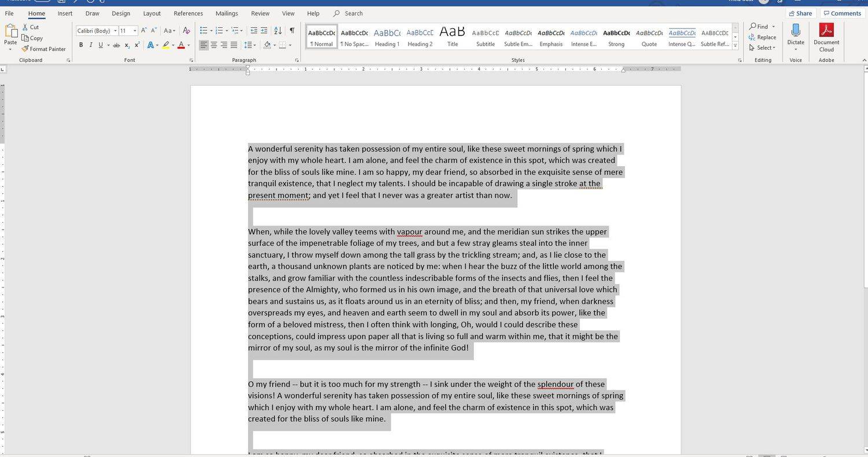
Task: Apply the Text Effects icon
Action: point(150,45)
